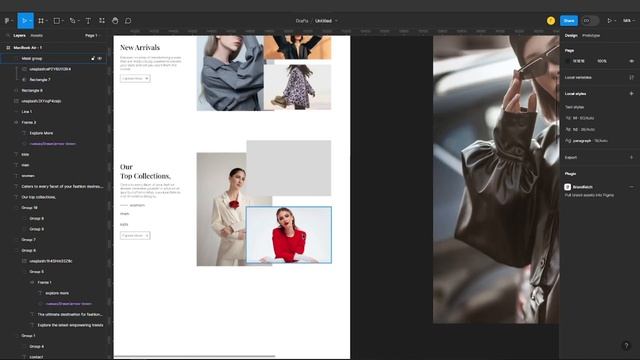This screenshot has height=360, width=640.
Task: Click the yellow user avatar
Action: [x=551, y=20]
